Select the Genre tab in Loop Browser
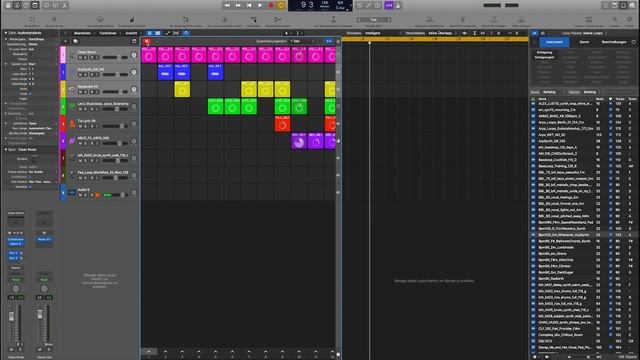Screen dimensions: 640x360 click(x=584, y=42)
